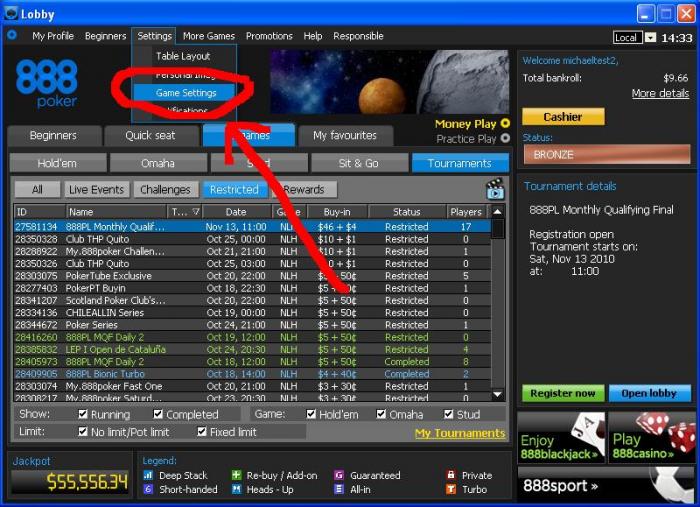Toggle the Omaha game checkbox

point(381,414)
